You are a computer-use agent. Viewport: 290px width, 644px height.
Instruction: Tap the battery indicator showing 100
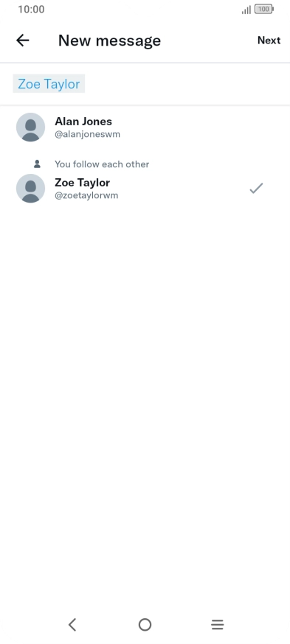264,9
